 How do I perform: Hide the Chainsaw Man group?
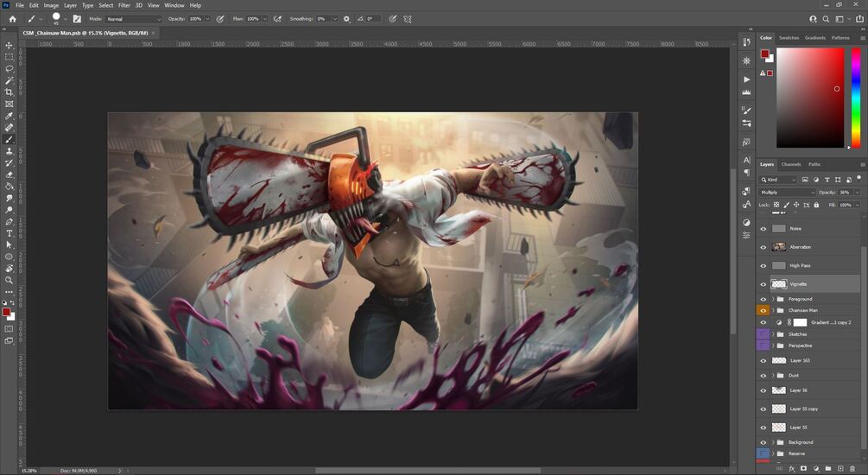click(763, 311)
